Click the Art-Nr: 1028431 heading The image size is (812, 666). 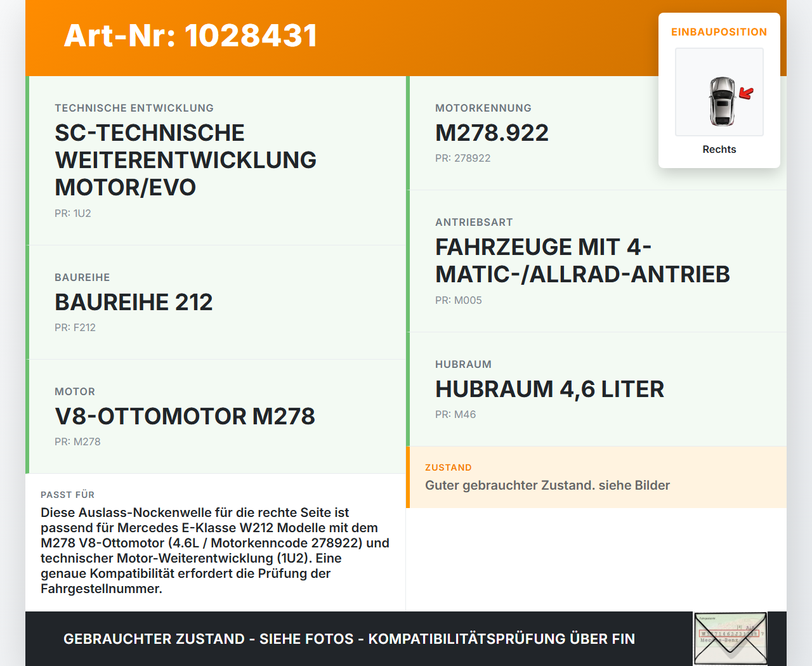(x=191, y=36)
